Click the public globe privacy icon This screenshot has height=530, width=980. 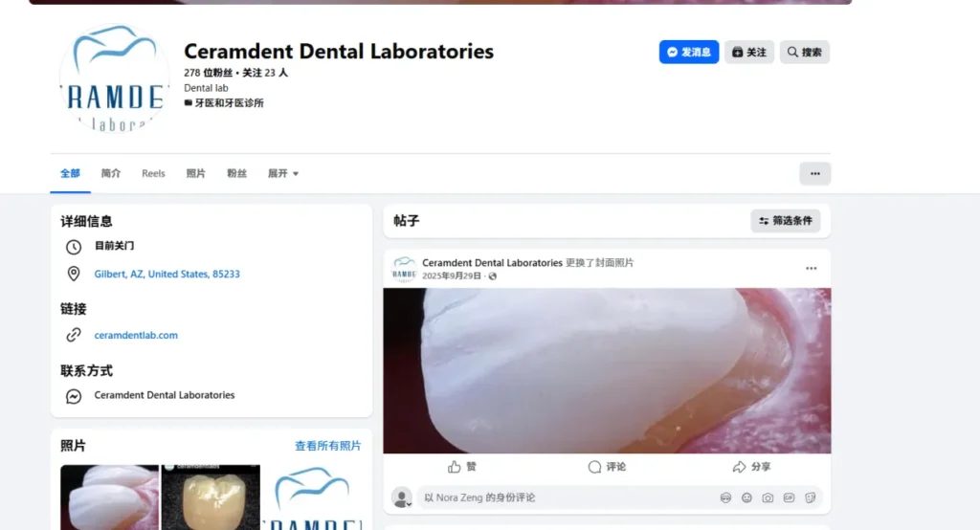coord(493,276)
